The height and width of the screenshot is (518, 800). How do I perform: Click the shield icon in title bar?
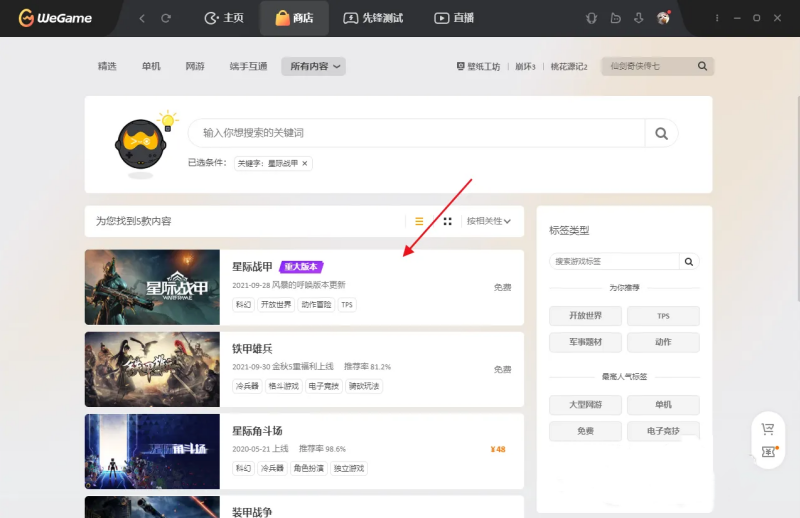coord(591,18)
